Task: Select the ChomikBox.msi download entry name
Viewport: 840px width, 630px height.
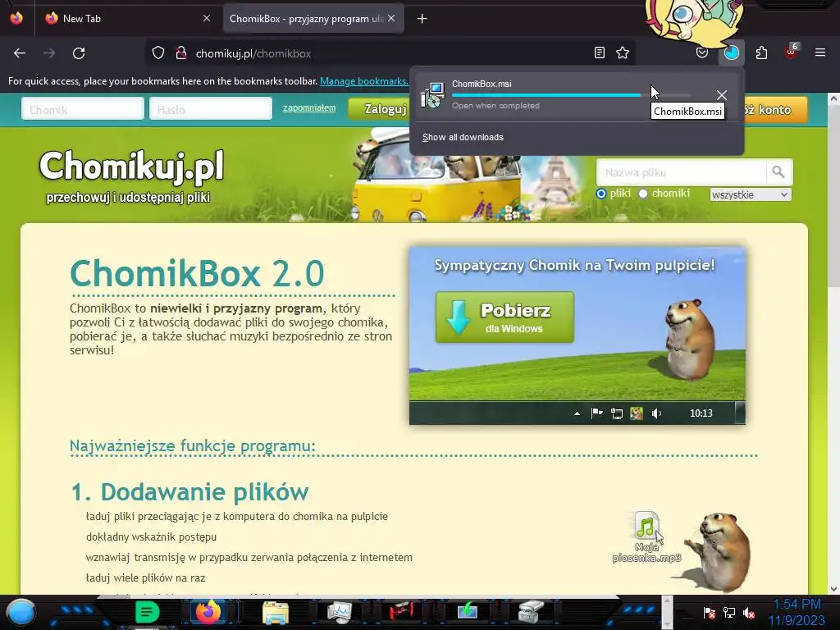Action: [x=482, y=84]
